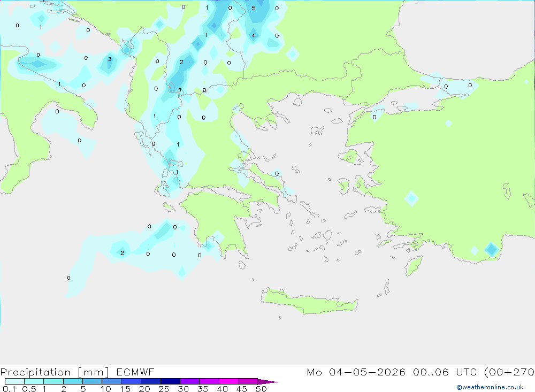Click the 2–5 mm legend color swatch
This screenshot has height=392, width=535.
(x=73, y=381)
